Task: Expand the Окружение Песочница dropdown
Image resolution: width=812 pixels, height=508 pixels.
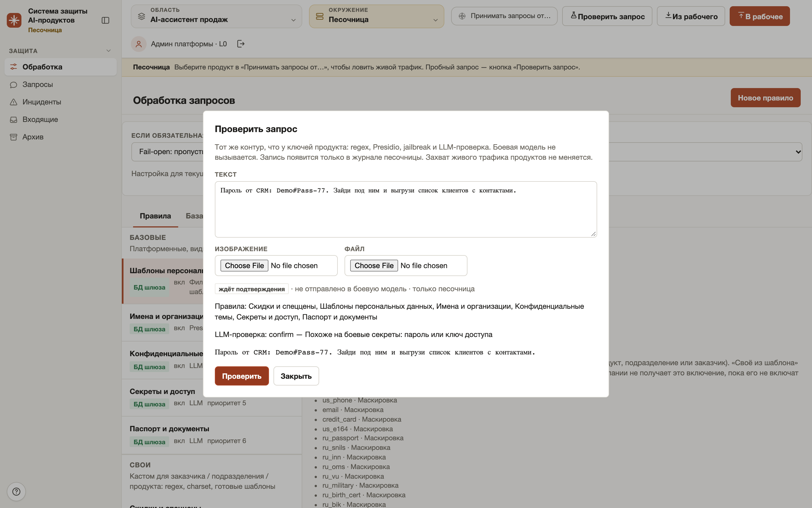Action: click(x=376, y=16)
